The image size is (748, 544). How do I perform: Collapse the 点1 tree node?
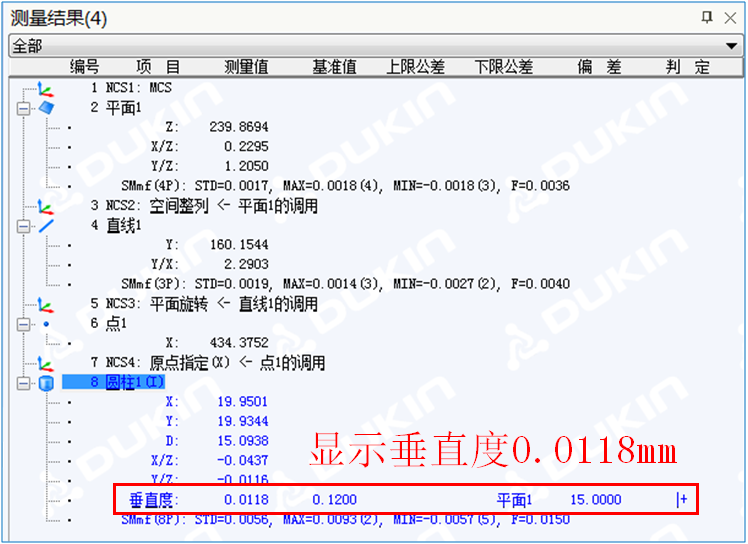(23, 324)
